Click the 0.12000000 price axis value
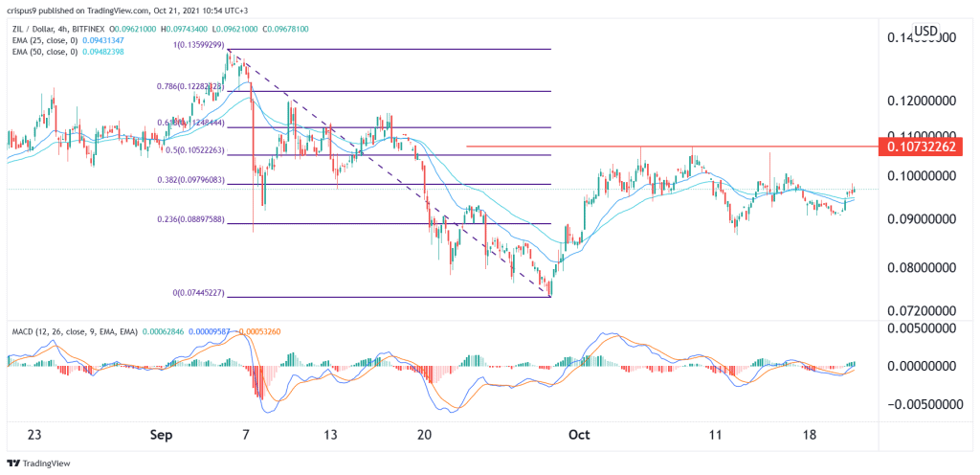 [921, 101]
